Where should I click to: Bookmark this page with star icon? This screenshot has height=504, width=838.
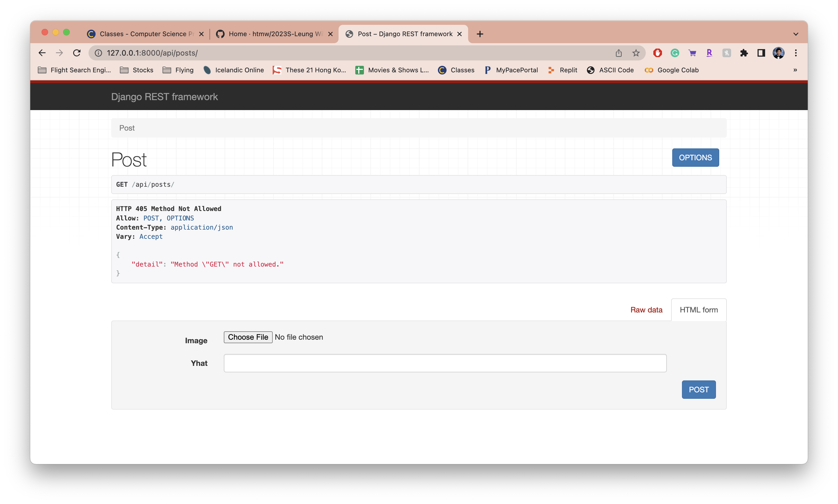click(x=636, y=53)
